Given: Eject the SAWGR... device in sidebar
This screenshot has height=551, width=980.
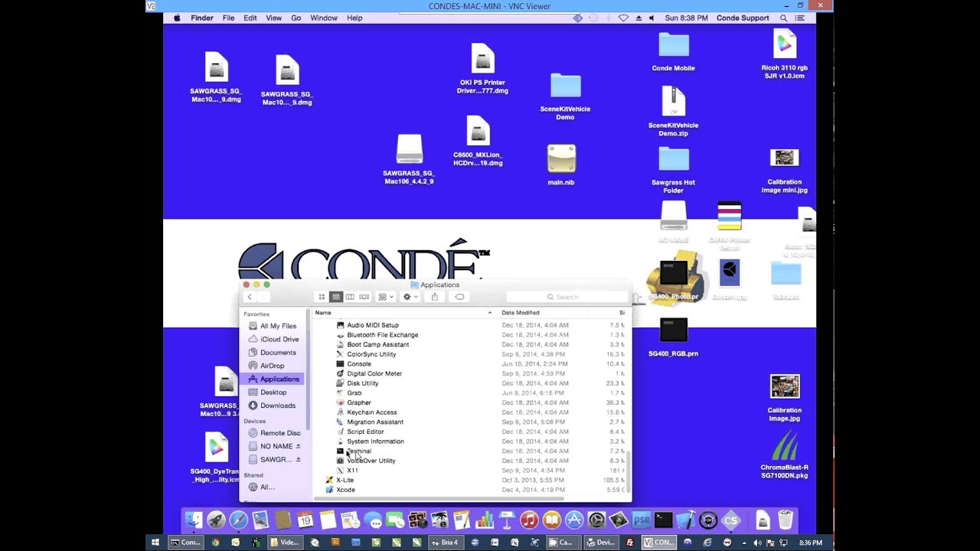Looking at the screenshot, I should 298,459.
